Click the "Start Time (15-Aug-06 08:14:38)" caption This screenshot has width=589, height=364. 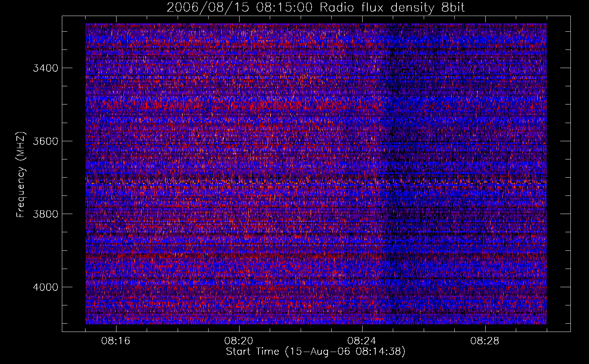[x=316, y=352]
